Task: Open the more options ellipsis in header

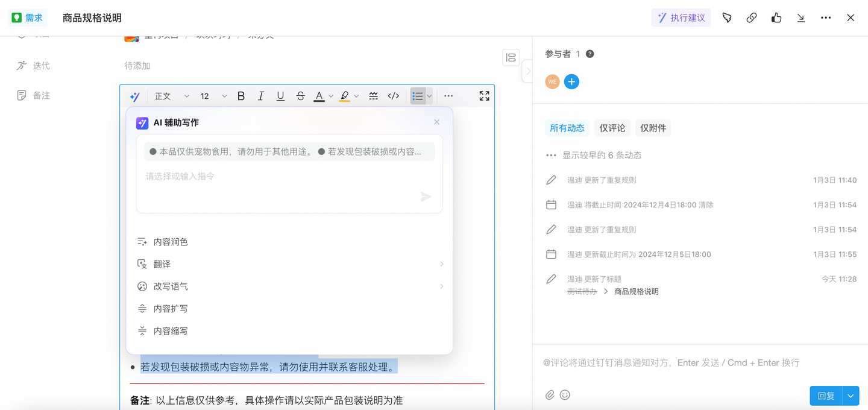Action: 826,17
